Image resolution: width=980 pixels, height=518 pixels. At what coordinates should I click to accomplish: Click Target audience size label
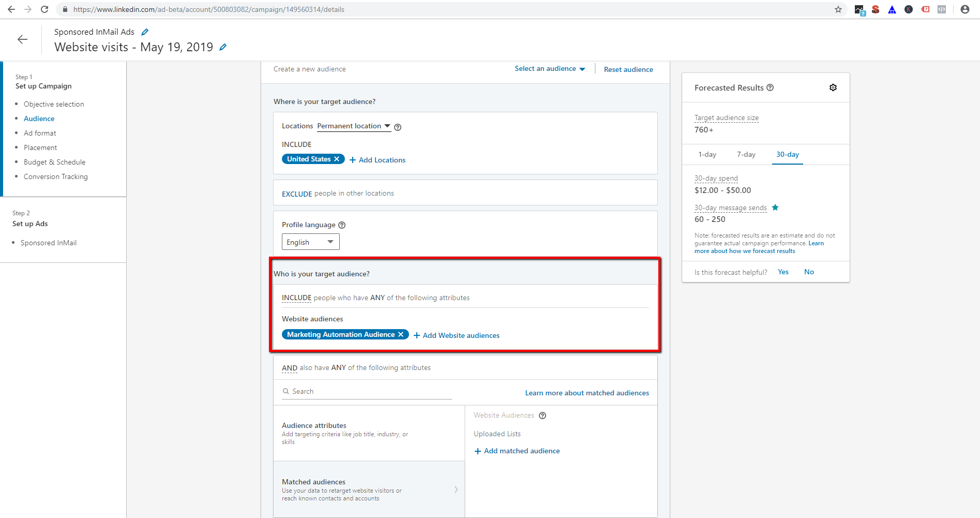click(727, 117)
